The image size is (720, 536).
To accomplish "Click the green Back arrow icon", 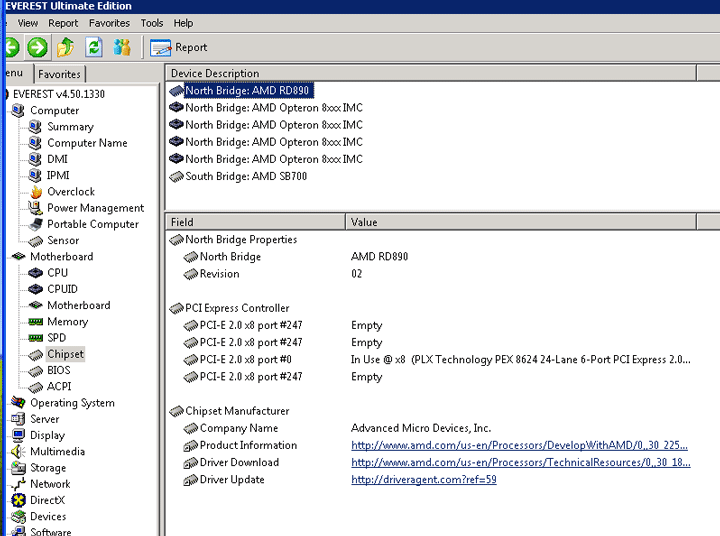I will point(12,47).
